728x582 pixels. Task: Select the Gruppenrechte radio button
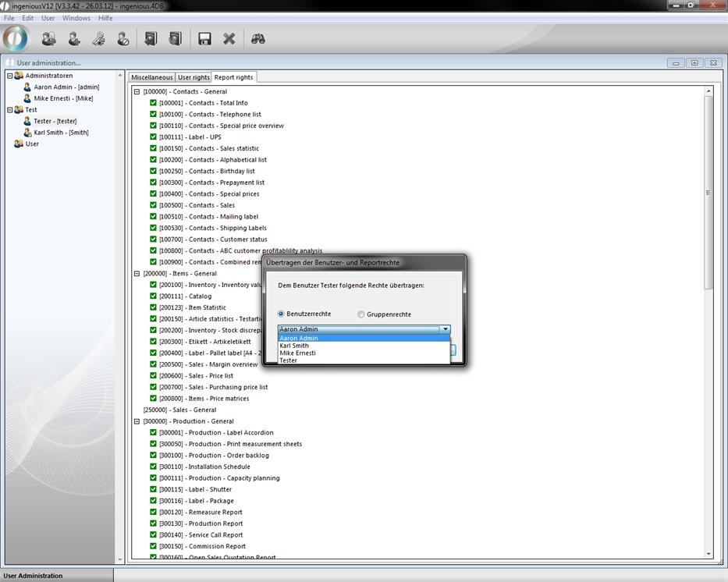tap(361, 314)
